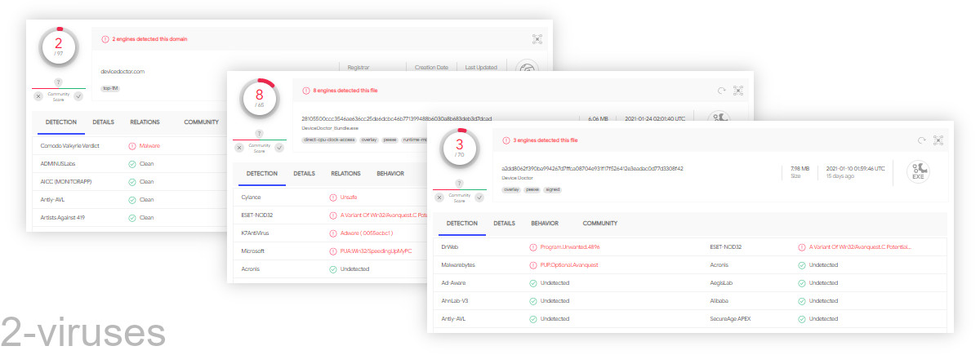The width and height of the screenshot is (980, 355).
Task: Open the RELATIONS tab in the 8-engine file report
Action: coord(345,174)
